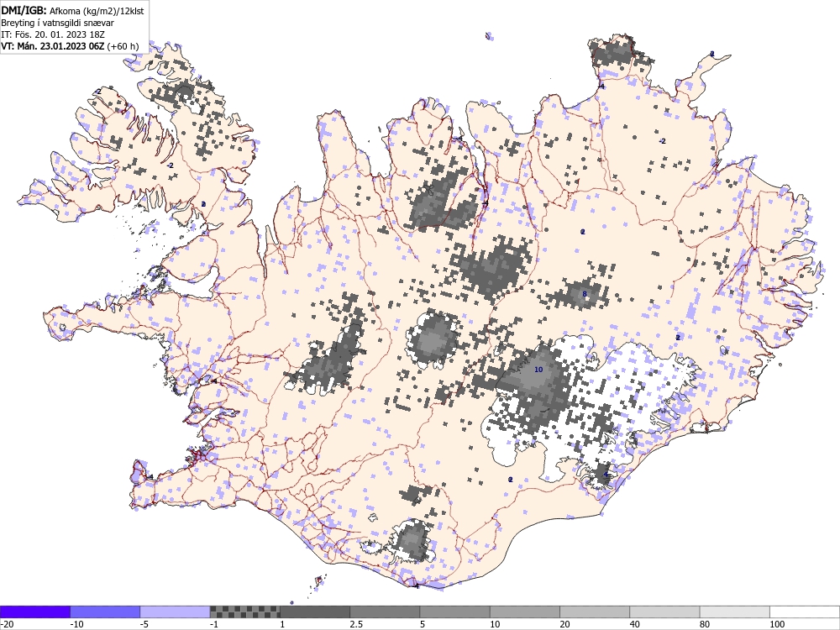Click the "-5" legend scale label

144,624
